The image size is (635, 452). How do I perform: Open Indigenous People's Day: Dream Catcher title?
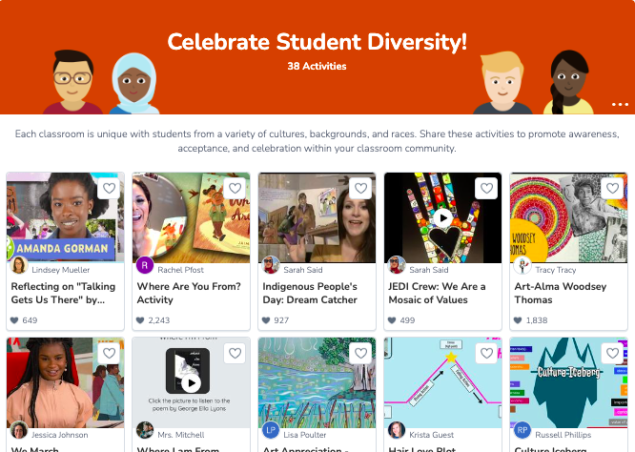click(x=310, y=293)
